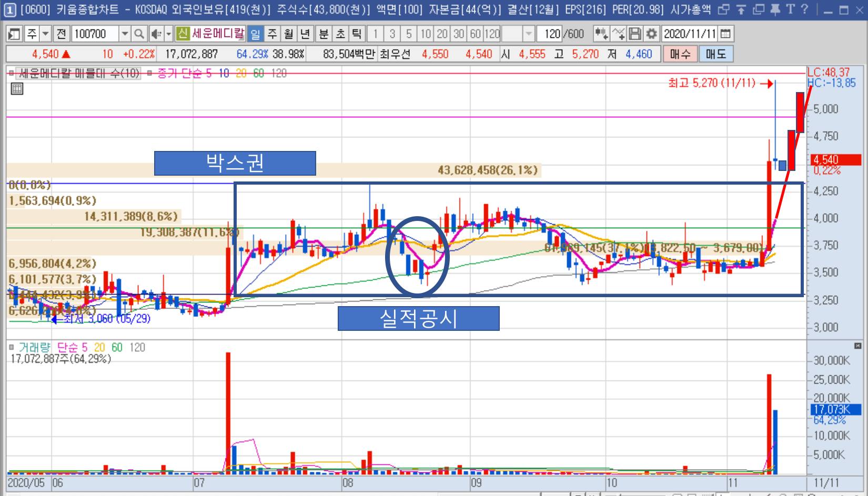Image resolution: width=868 pixels, height=496 pixels.
Task: Select the 분 minute period
Action: click(324, 34)
